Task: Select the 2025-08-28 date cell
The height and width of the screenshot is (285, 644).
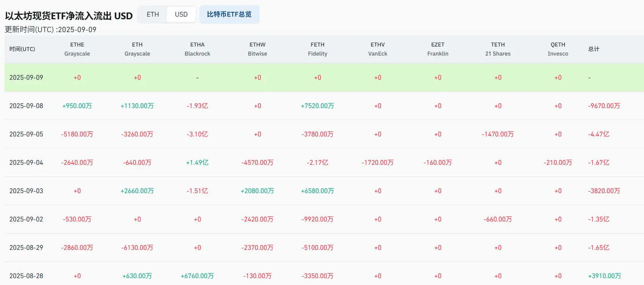Action: 26,276
